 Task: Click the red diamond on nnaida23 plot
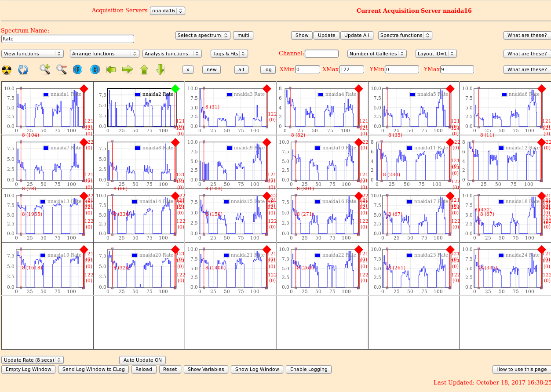(450, 250)
